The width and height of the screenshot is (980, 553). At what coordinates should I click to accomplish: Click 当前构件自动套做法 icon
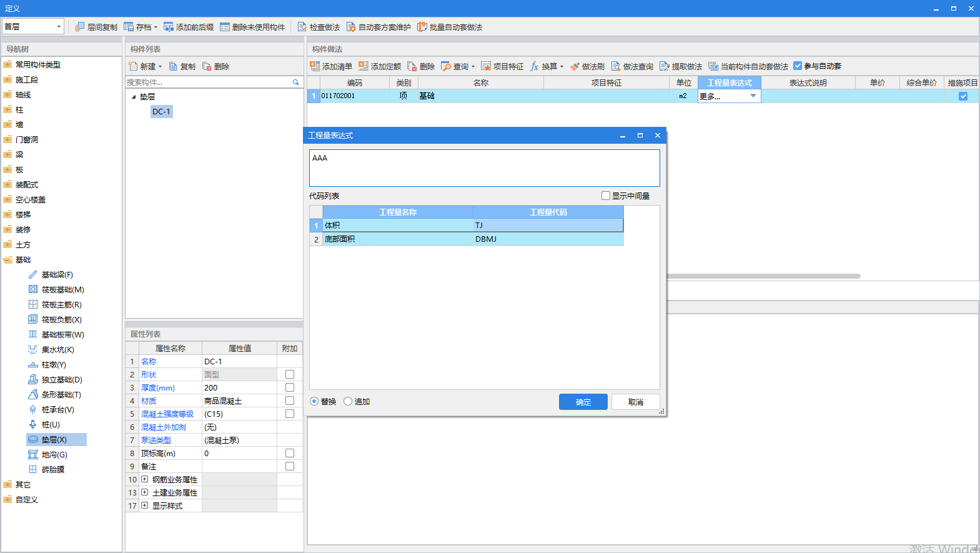[x=713, y=66]
